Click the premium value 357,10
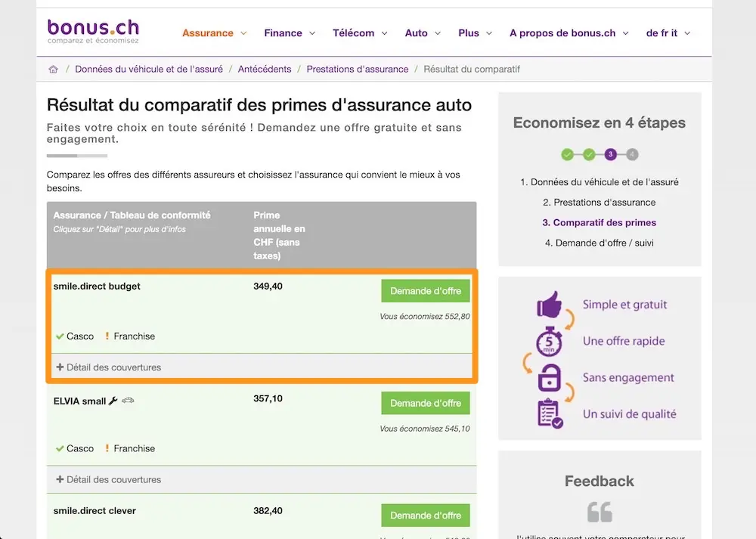Image resolution: width=756 pixels, height=539 pixels. click(268, 398)
